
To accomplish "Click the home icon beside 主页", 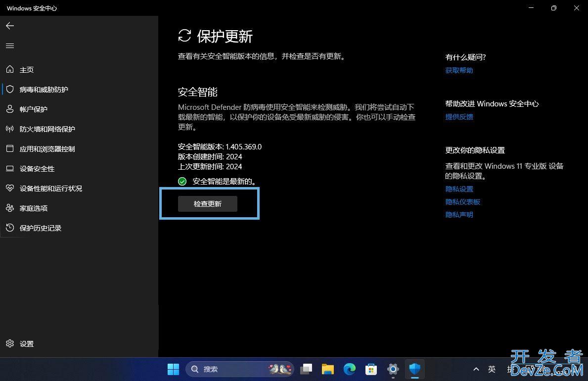I will pyautogui.click(x=10, y=69).
